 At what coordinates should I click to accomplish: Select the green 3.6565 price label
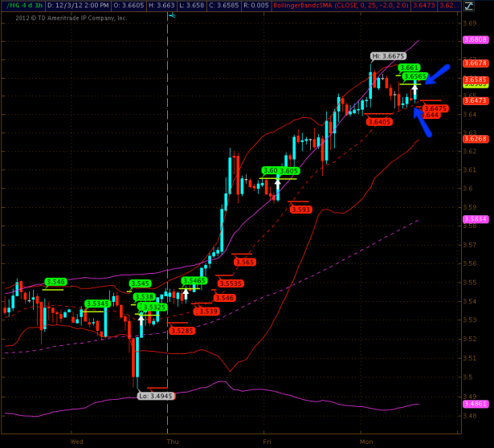pyautogui.click(x=414, y=76)
